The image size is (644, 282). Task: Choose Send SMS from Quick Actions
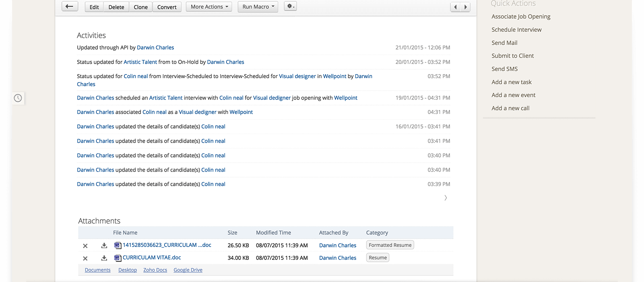(504, 69)
